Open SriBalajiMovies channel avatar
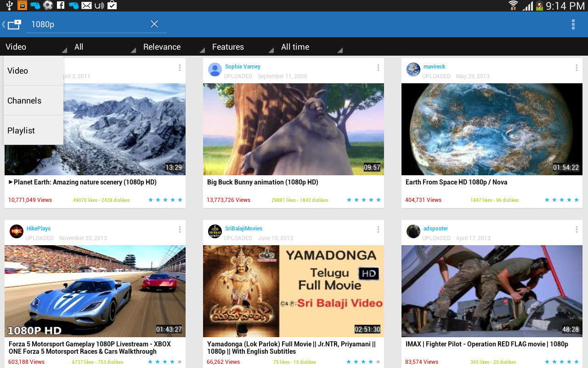588x368 pixels. tap(215, 231)
